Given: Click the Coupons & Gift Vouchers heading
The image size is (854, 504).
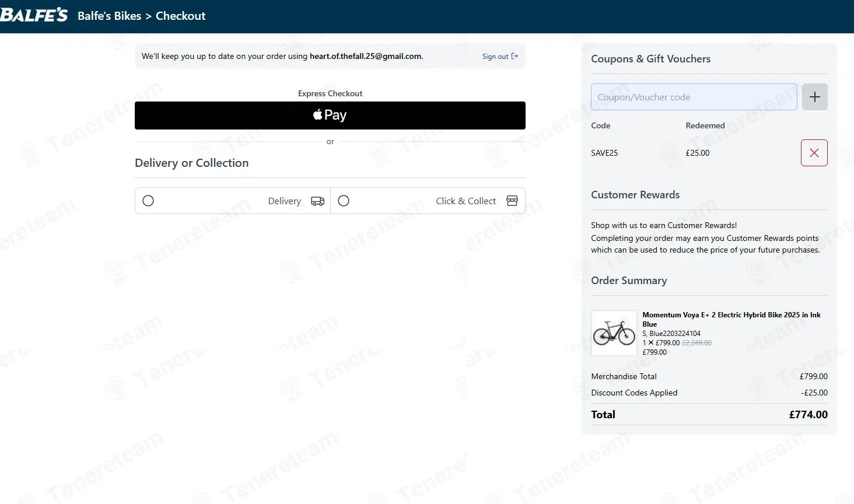Looking at the screenshot, I should coord(650,59).
